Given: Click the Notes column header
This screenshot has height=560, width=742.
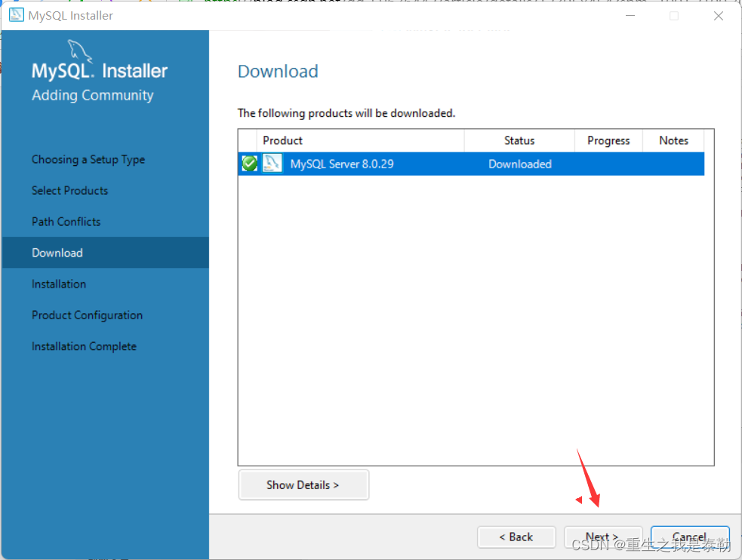Looking at the screenshot, I should click(673, 140).
